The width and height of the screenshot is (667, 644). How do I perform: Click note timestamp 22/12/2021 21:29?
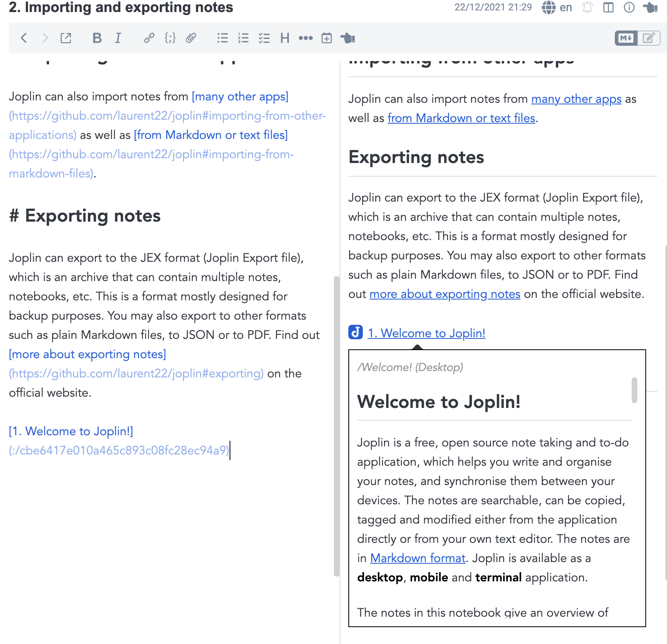[493, 7]
